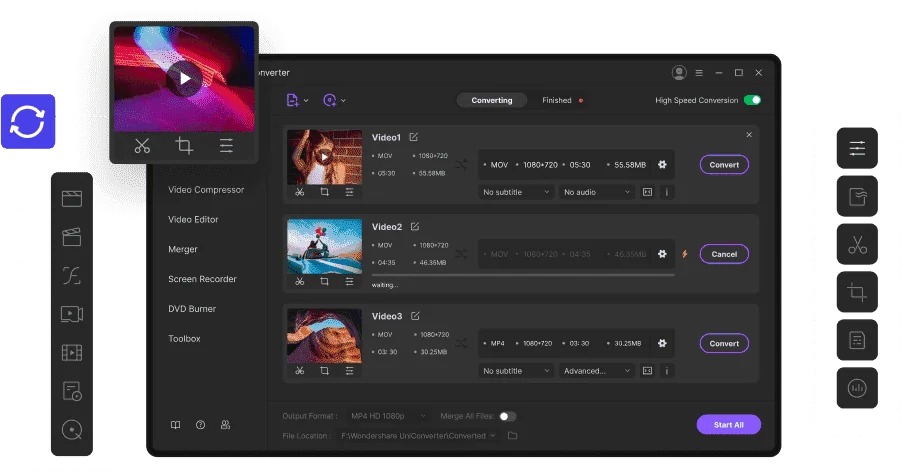The height and width of the screenshot is (473, 902).
Task: Play the preview video in floating card
Action: pos(184,78)
